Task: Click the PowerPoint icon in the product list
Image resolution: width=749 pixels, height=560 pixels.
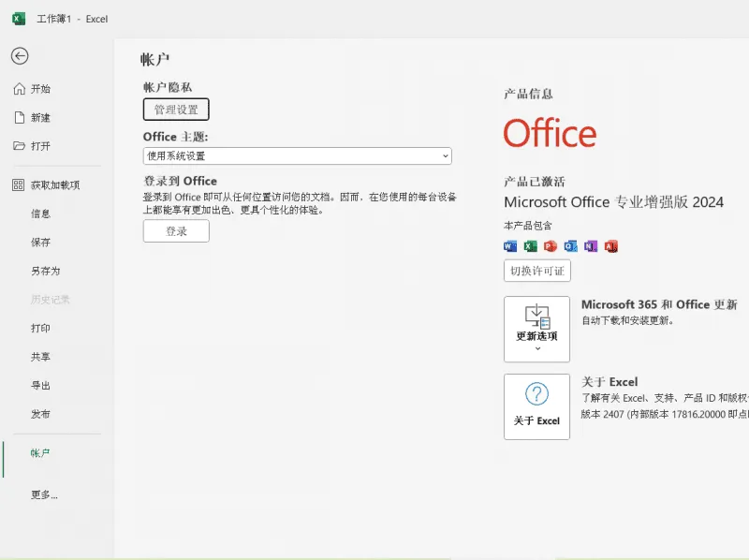Action: 550,246
